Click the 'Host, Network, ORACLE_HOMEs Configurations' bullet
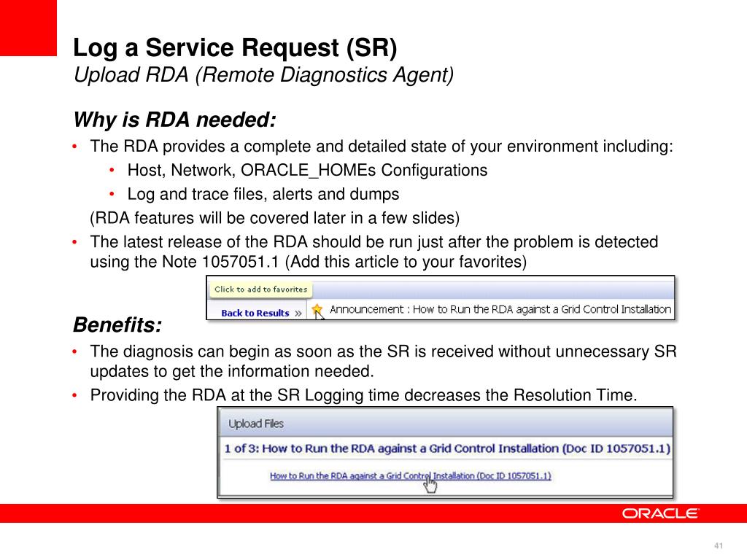 [x=307, y=170]
